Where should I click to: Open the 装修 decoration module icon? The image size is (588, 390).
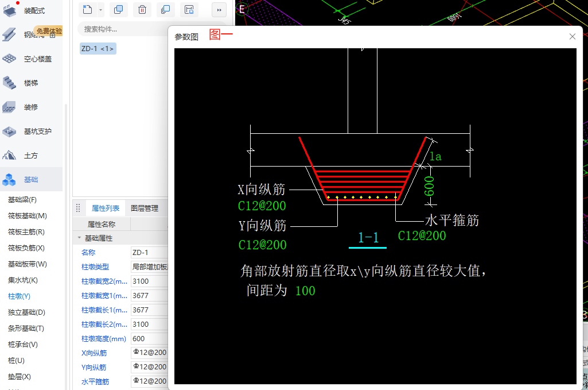point(9,107)
